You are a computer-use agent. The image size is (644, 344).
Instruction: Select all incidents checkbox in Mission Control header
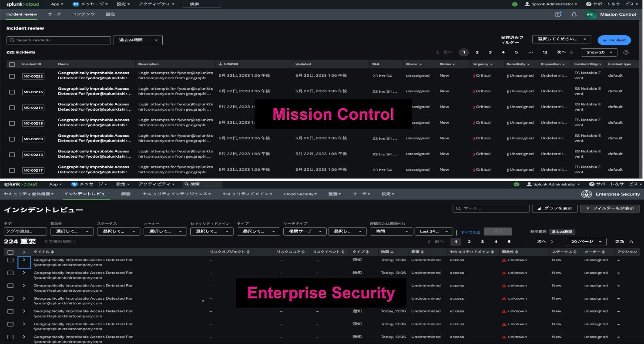(12, 64)
